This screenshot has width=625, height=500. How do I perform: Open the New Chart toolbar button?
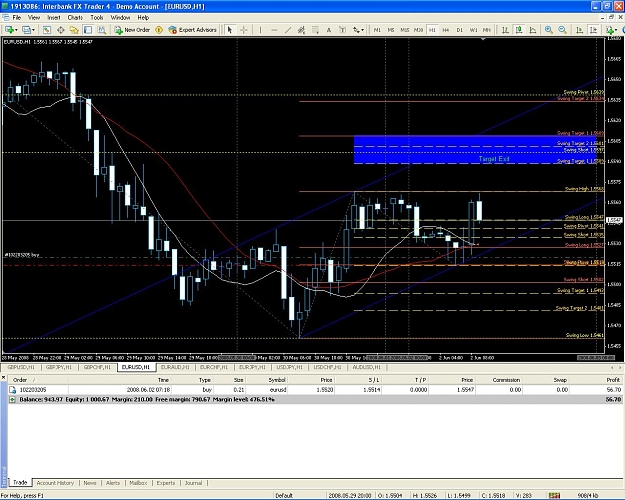10,30
